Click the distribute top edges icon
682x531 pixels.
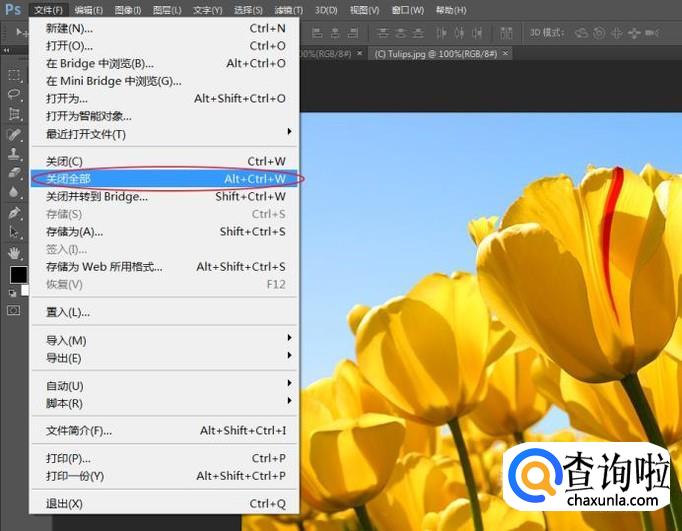[383, 33]
